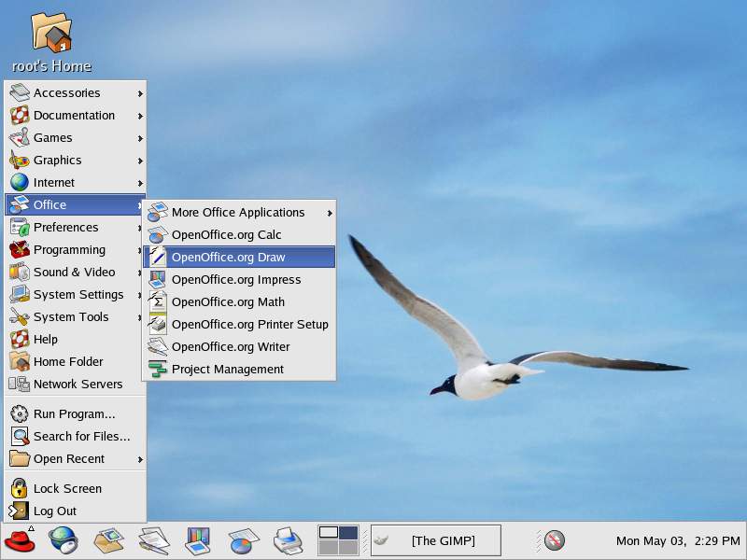
Task: Click the Documentation lifebuoy icon in the menu
Action: click(x=20, y=115)
